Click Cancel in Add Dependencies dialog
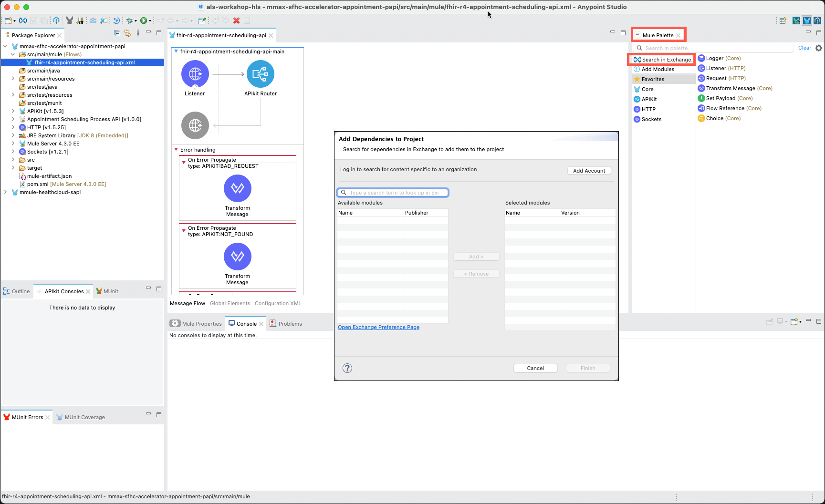The image size is (825, 504). point(535,368)
